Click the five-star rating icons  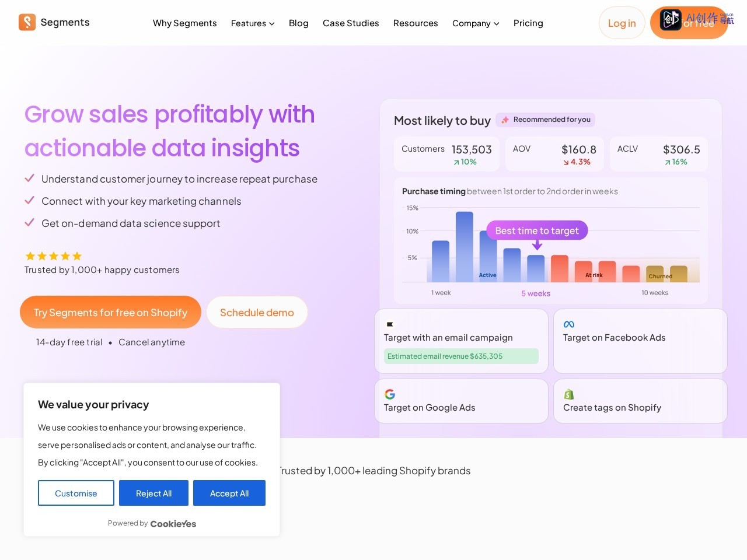tap(53, 256)
